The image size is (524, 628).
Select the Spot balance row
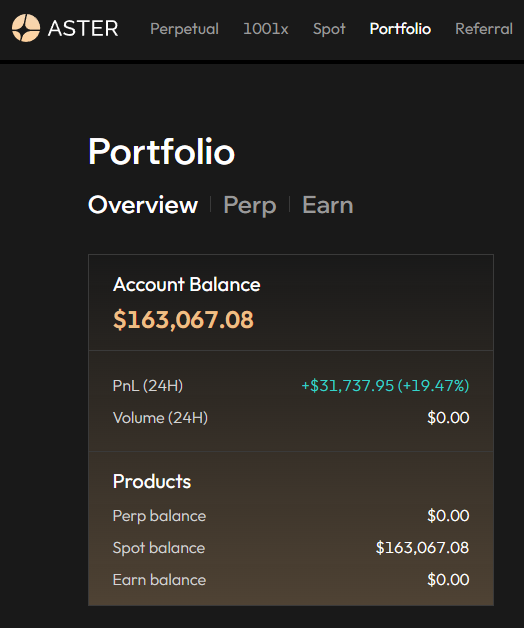coord(291,547)
